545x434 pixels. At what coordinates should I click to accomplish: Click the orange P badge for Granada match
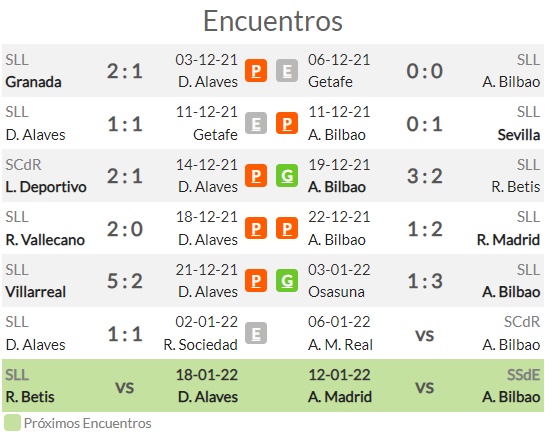pos(256,71)
